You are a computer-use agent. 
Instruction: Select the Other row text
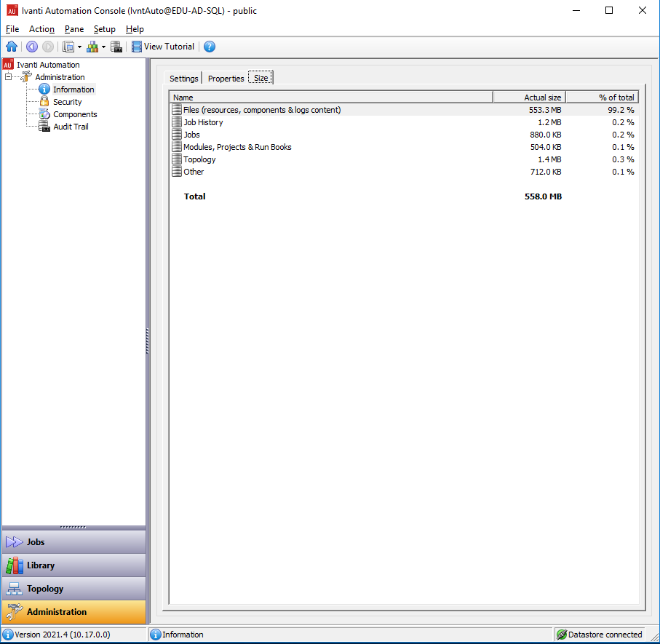point(194,172)
